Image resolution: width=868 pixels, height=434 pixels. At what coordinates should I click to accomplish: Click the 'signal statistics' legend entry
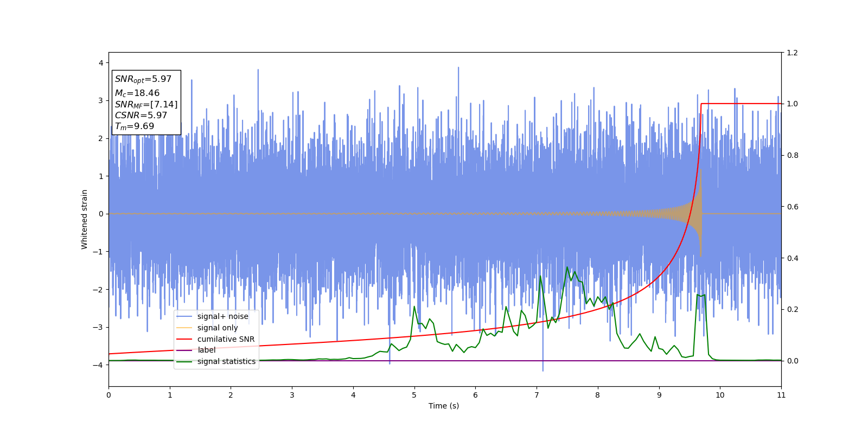coord(226,361)
